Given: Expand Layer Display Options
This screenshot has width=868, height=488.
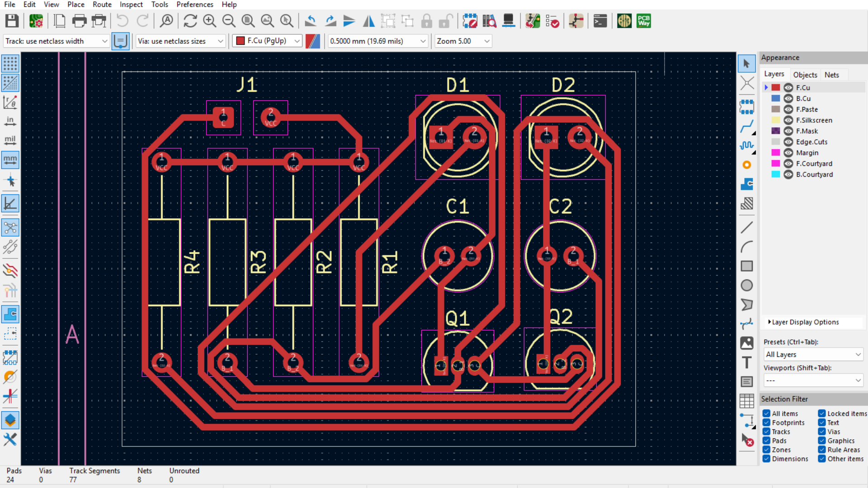Looking at the screenshot, I should [x=805, y=322].
